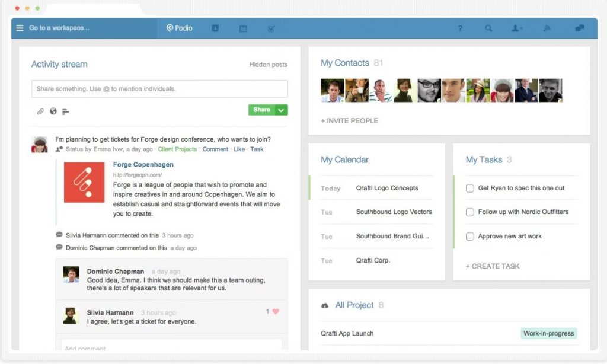The height and width of the screenshot is (364, 607).
Task: Open 'Southbound Logo Vectors' calendar event
Action: coord(394,212)
